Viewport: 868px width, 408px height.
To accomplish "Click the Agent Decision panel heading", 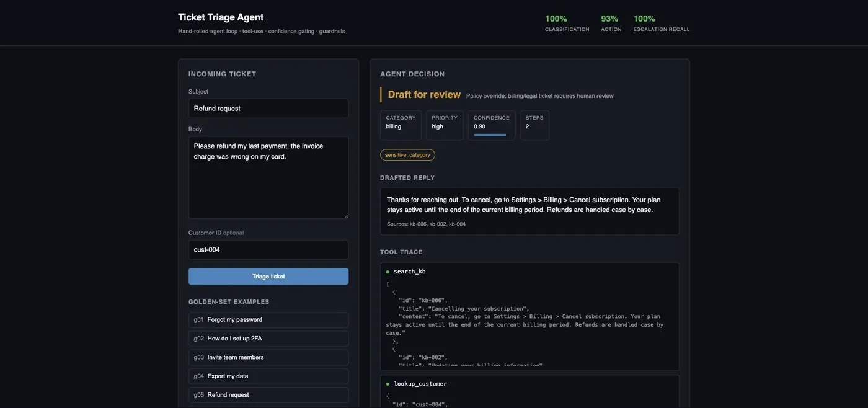I will pos(412,74).
